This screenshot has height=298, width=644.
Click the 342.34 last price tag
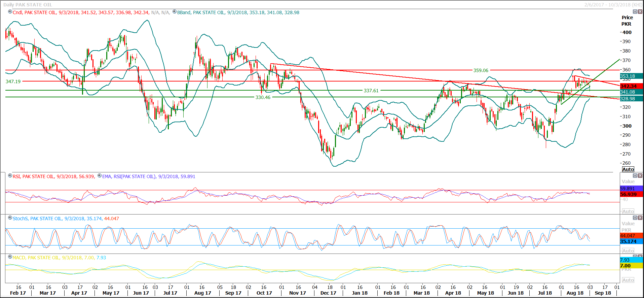click(632, 86)
